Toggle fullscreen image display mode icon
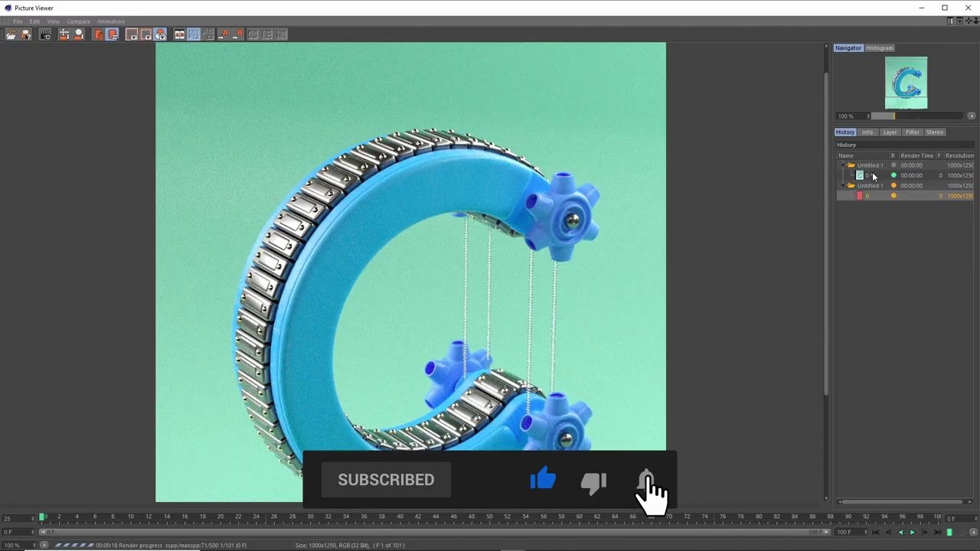980x551 pixels. [132, 34]
